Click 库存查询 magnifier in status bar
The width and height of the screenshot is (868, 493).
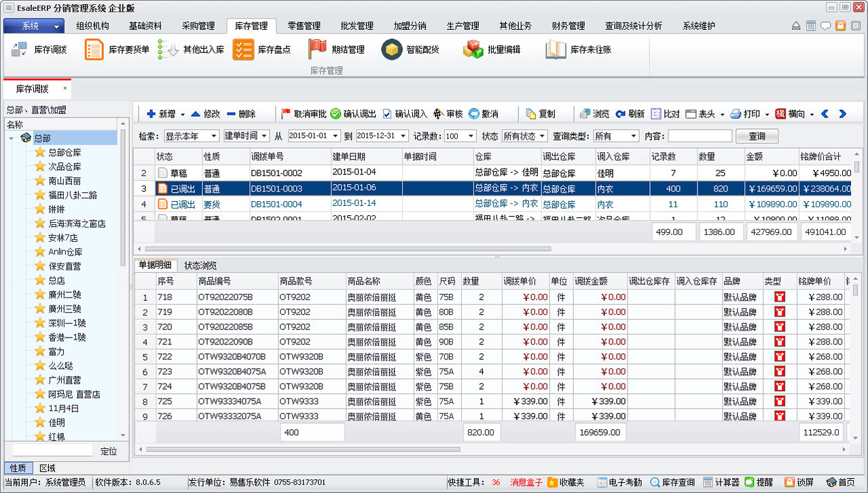(655, 482)
